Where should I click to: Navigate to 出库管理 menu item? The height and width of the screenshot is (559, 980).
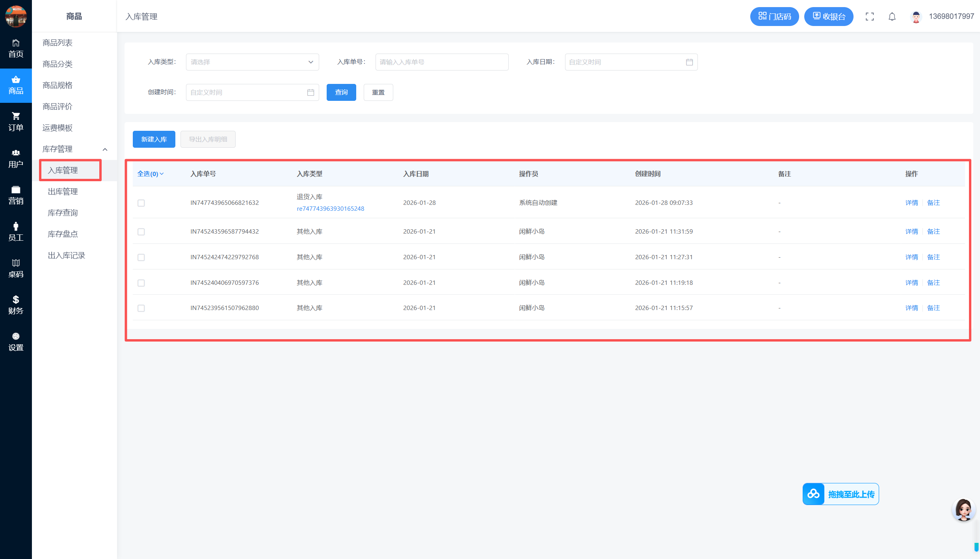(63, 191)
